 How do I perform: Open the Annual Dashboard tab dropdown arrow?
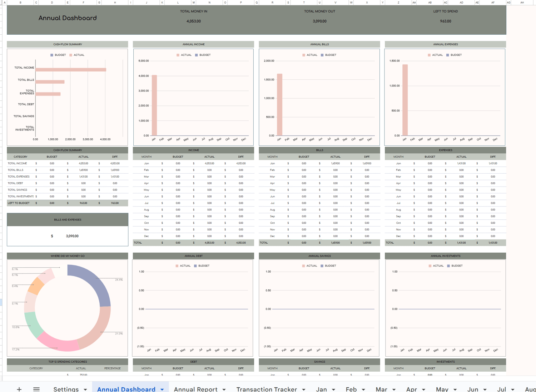162,389
